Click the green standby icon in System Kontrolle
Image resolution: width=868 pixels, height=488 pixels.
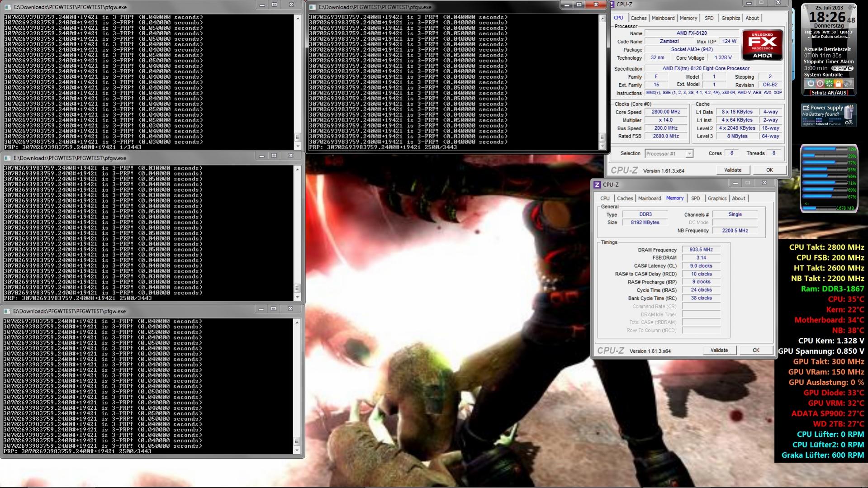[829, 84]
